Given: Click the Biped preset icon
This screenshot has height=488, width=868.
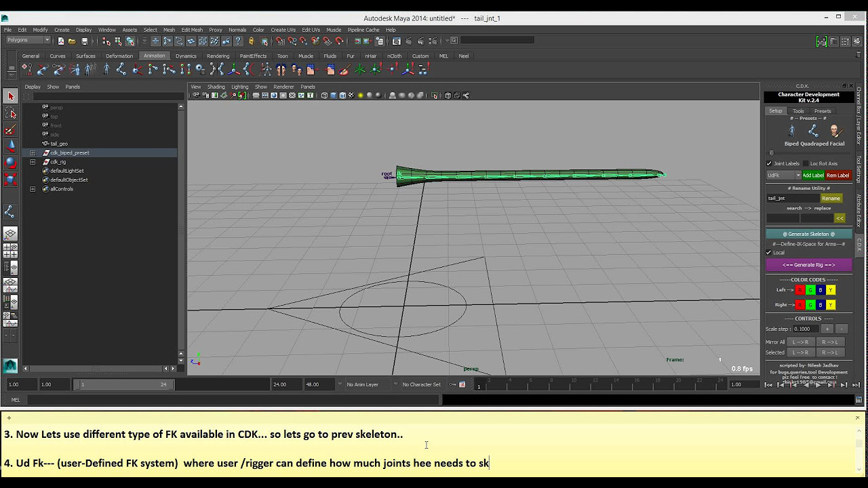Looking at the screenshot, I should point(791,131).
